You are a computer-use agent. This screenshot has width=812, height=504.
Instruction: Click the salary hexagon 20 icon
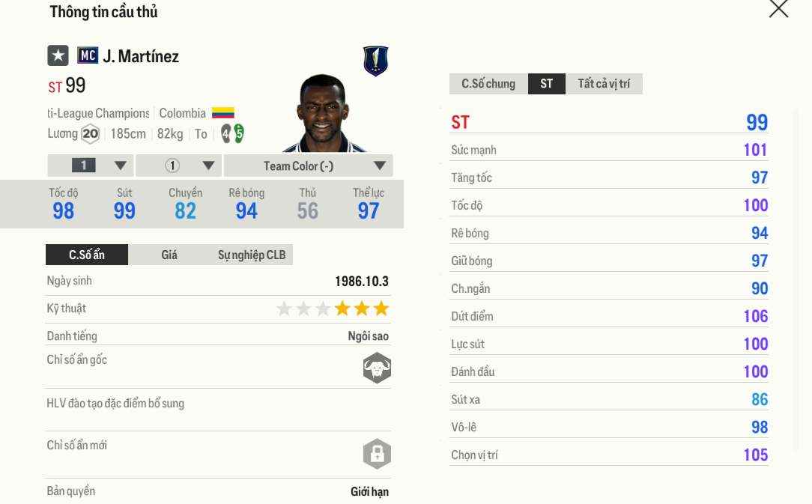(90, 134)
